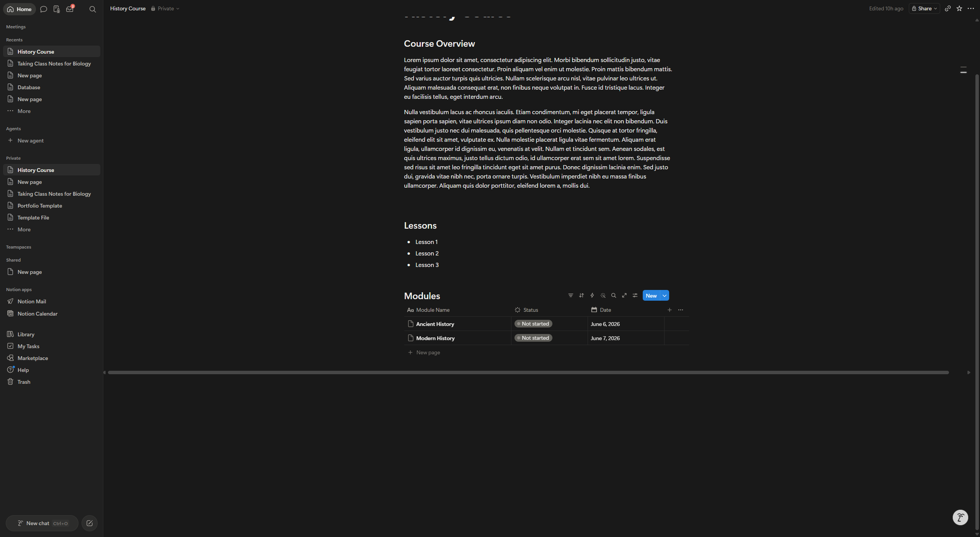Open the chat speech-bubble icon in top bar
980x537 pixels.
(x=44, y=9)
